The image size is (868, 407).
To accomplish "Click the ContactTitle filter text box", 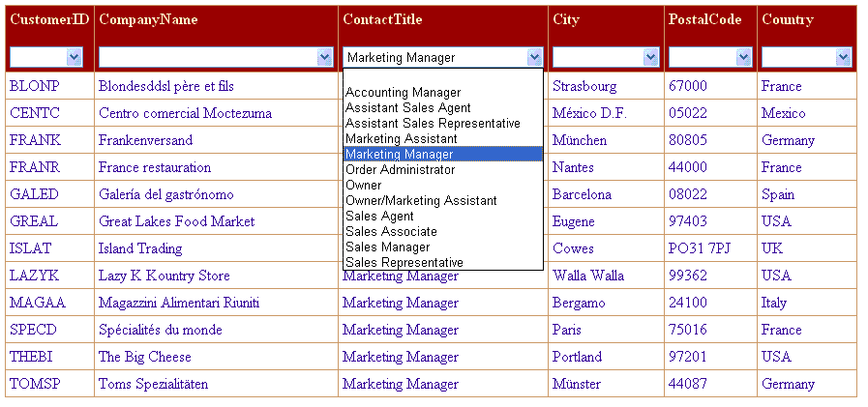I will (435, 57).
